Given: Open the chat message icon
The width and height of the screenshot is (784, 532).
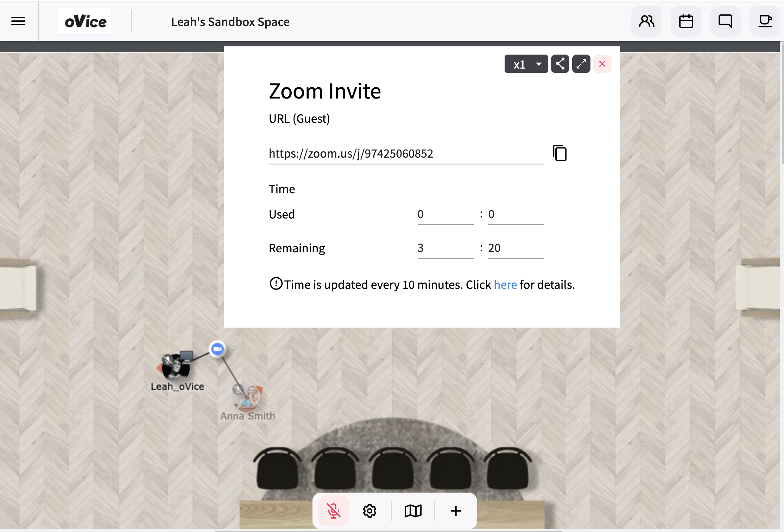Looking at the screenshot, I should [725, 21].
